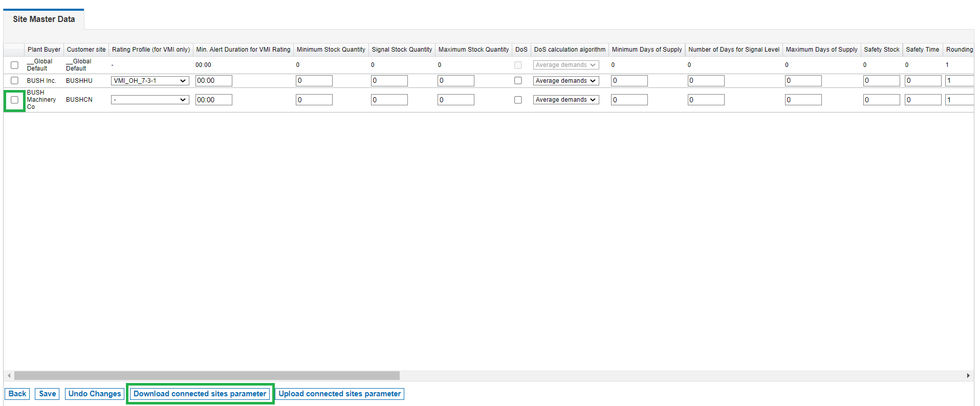The width and height of the screenshot is (980, 406).
Task: Click Download connected sites parameter
Action: (x=200, y=394)
